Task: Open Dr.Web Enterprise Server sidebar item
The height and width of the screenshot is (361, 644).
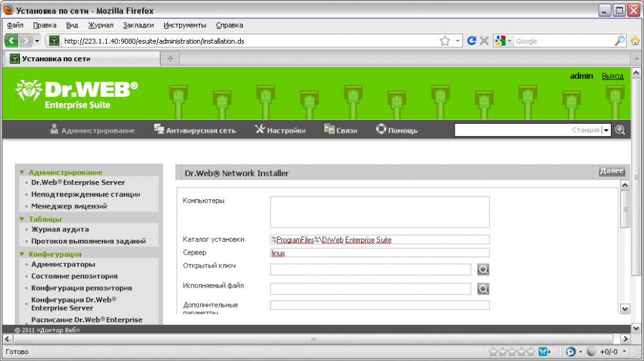Action: [78, 182]
